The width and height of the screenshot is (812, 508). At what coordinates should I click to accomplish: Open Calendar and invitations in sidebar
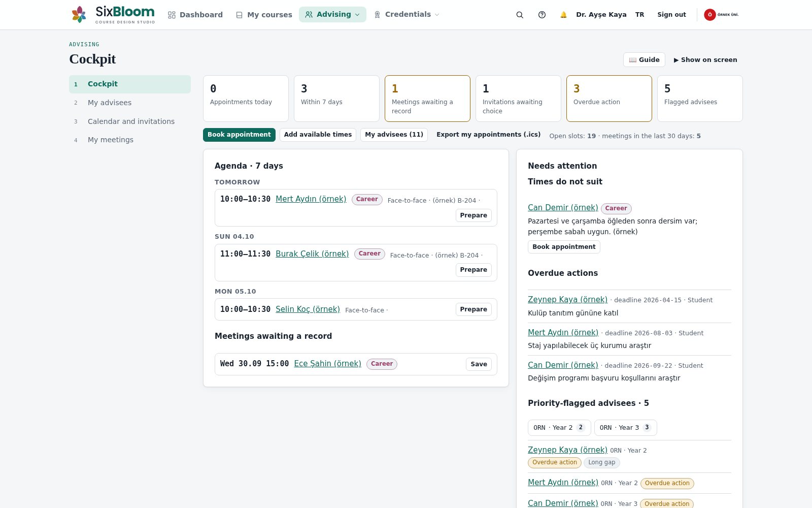[x=130, y=121]
